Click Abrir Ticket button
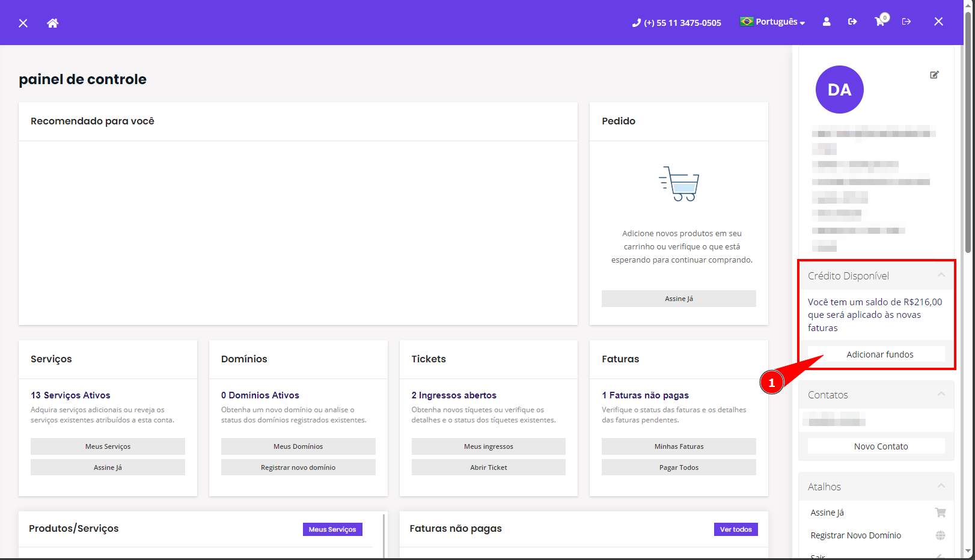This screenshot has width=975, height=560. (x=488, y=467)
